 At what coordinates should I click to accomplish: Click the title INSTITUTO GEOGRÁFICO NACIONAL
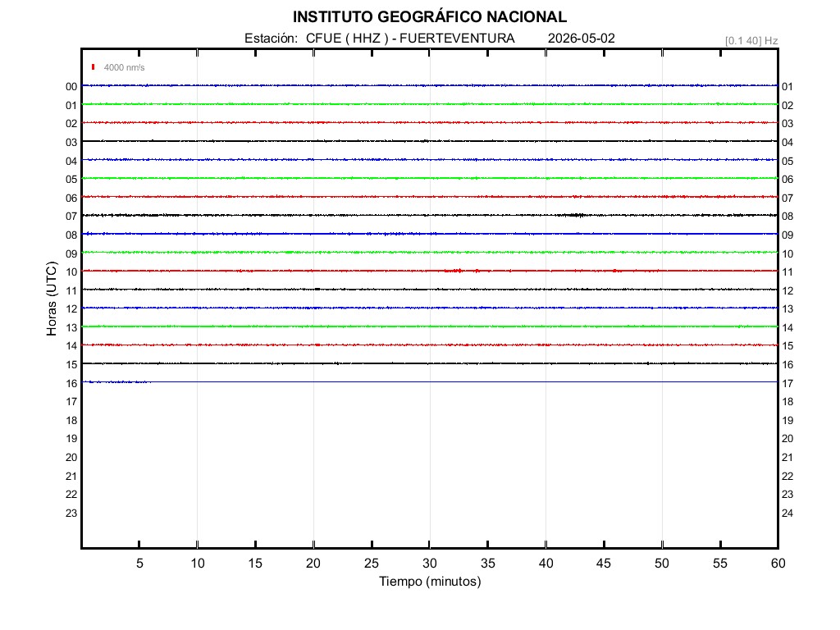pyautogui.click(x=430, y=17)
